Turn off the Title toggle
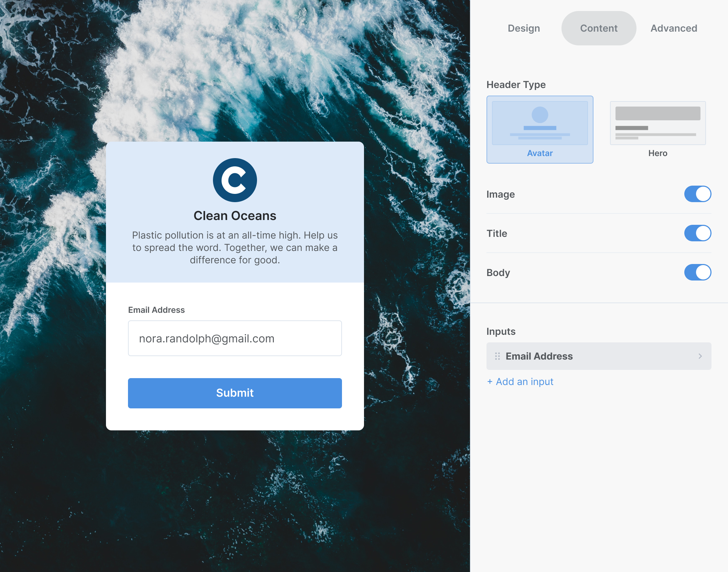The image size is (728, 572). 698,233
